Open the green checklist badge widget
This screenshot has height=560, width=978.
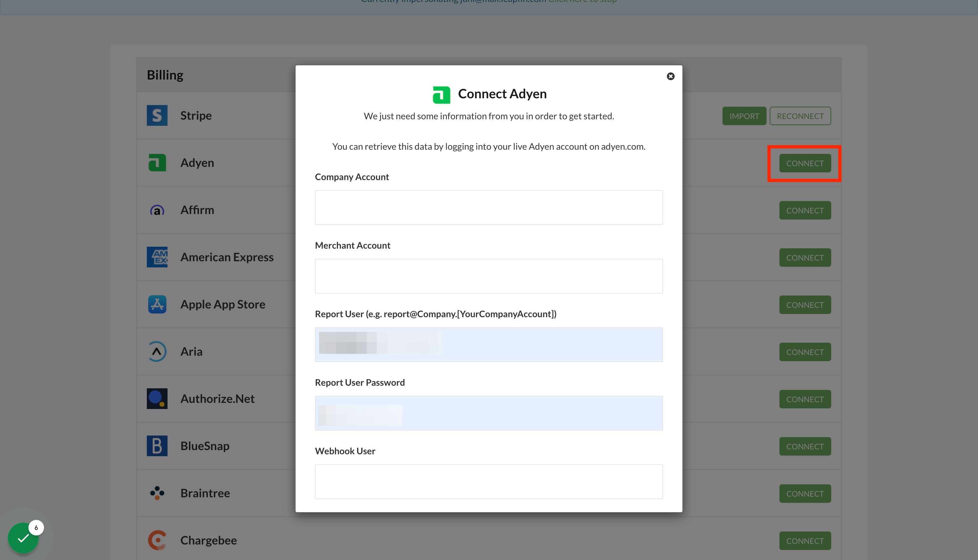coord(23,538)
